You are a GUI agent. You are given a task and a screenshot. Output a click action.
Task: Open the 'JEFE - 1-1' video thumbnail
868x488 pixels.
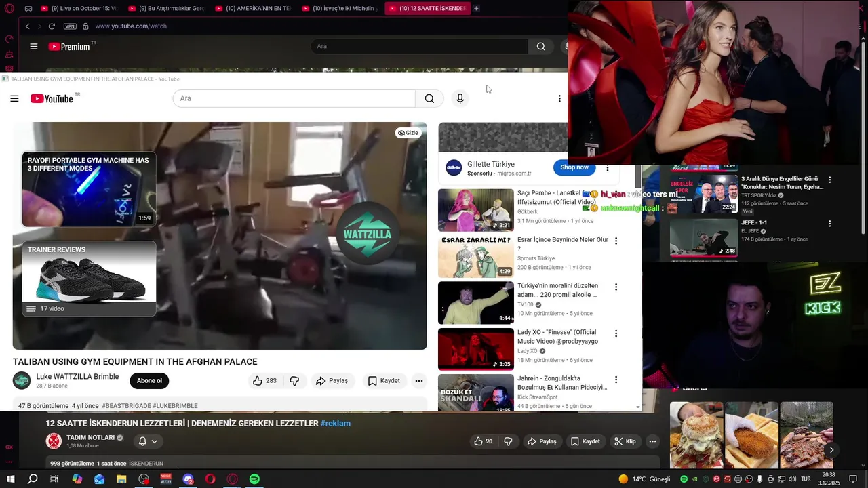pyautogui.click(x=703, y=237)
